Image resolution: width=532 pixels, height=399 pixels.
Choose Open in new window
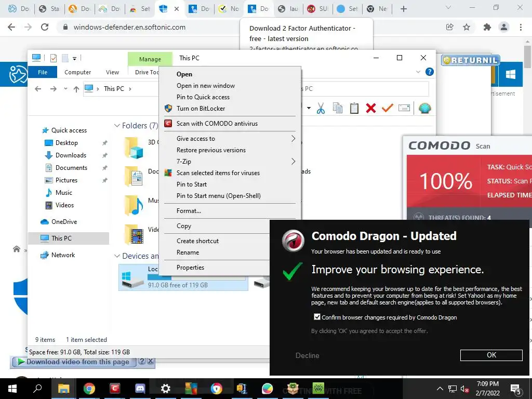pos(206,86)
